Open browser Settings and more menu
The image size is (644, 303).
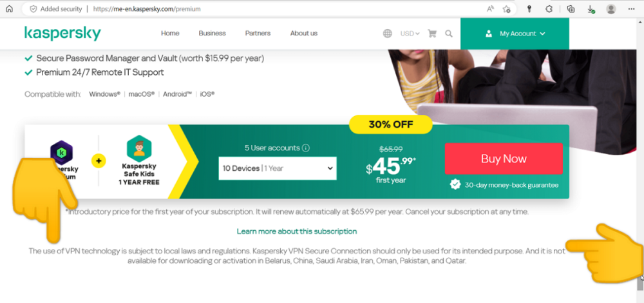click(x=631, y=8)
